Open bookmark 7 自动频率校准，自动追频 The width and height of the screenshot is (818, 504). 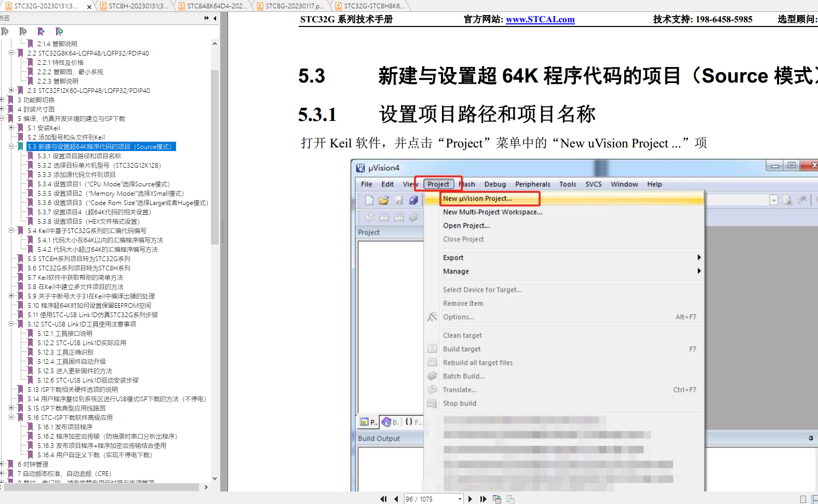pyautogui.click(x=64, y=473)
